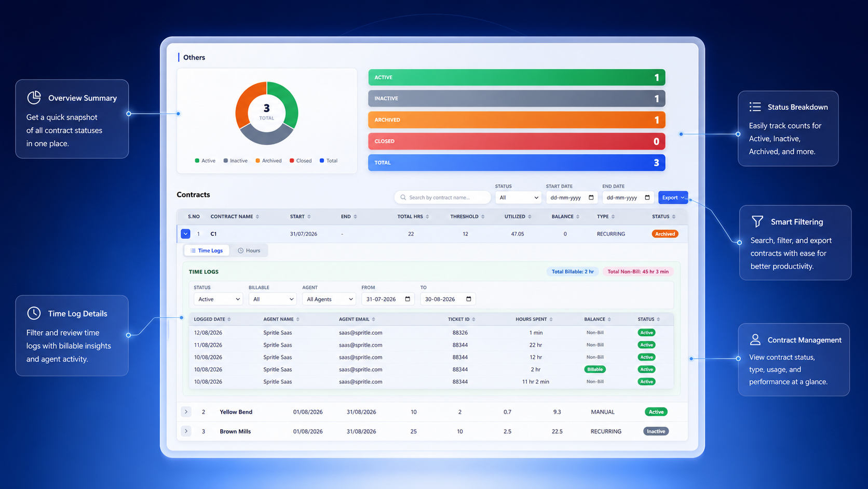
Task: Sort contracts by Status header arrows
Action: click(674, 217)
